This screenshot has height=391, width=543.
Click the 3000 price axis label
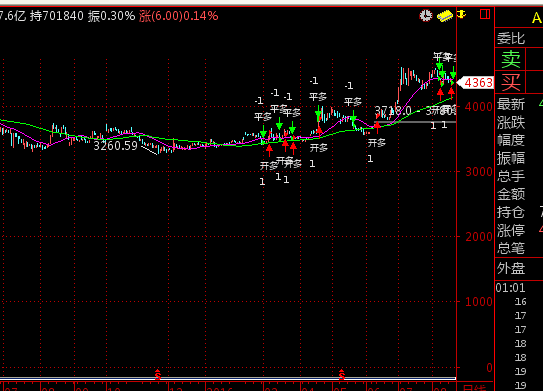(x=479, y=172)
